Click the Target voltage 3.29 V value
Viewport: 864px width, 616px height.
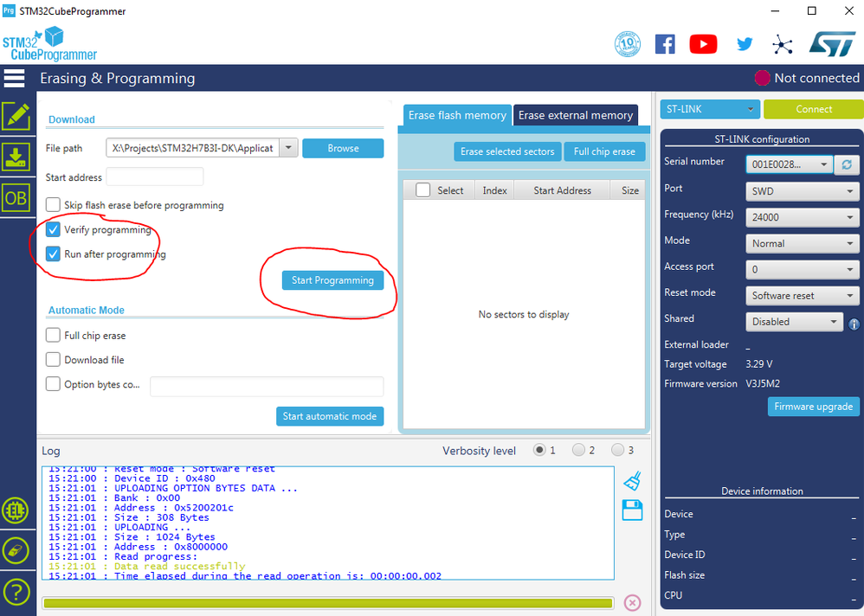tap(758, 364)
